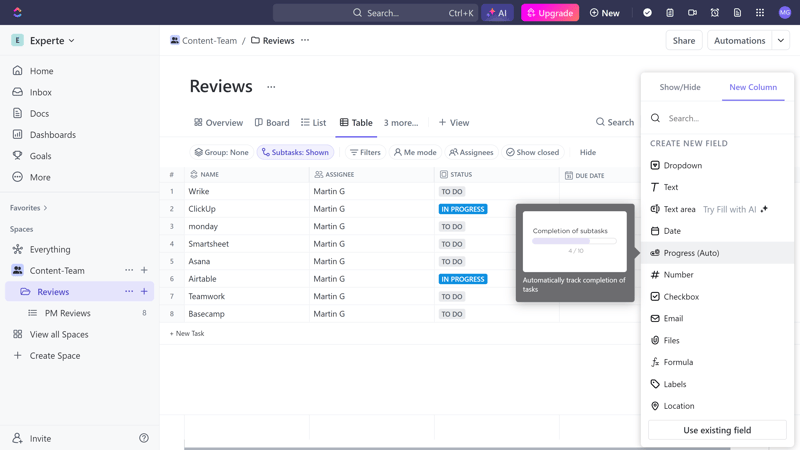
Task: Click the Upgrade button
Action: (x=549, y=13)
